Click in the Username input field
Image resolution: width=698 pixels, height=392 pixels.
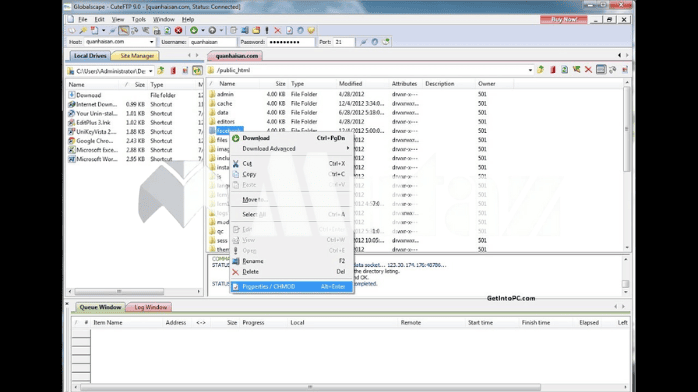click(x=213, y=42)
